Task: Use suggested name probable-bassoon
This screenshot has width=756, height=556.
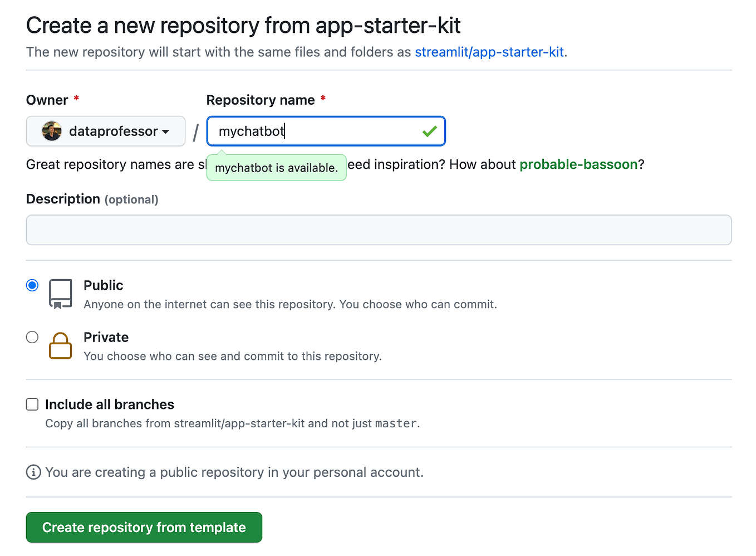Action: 578,164
